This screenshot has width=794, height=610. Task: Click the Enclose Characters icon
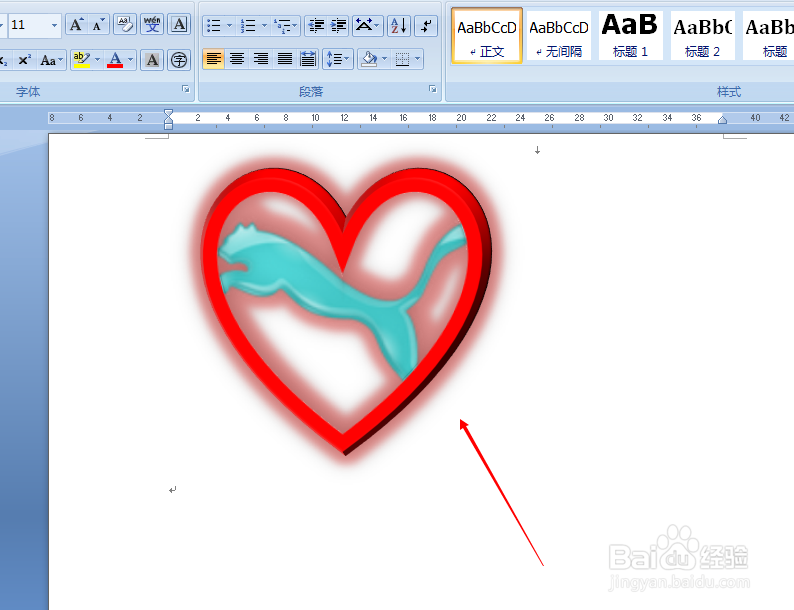coord(179,60)
